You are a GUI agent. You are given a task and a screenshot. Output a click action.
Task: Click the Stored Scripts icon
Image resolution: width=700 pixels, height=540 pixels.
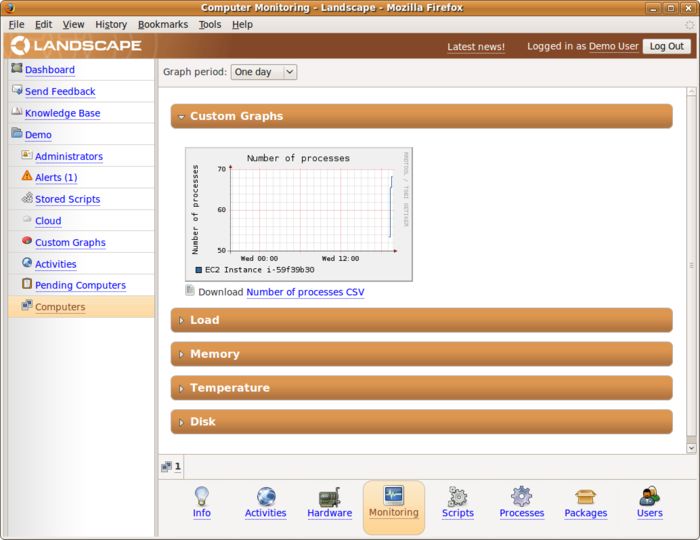click(27, 197)
